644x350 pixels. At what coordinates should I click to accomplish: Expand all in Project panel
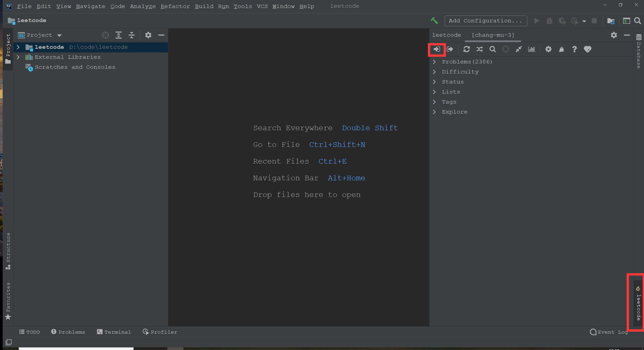[119, 35]
